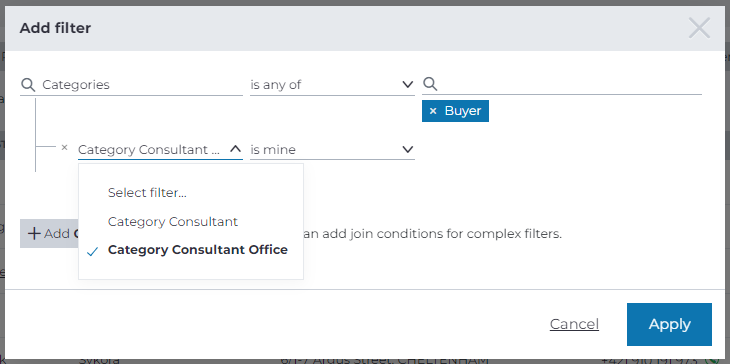
Task: Open the 'is any of' operator dropdown
Action: tap(332, 85)
